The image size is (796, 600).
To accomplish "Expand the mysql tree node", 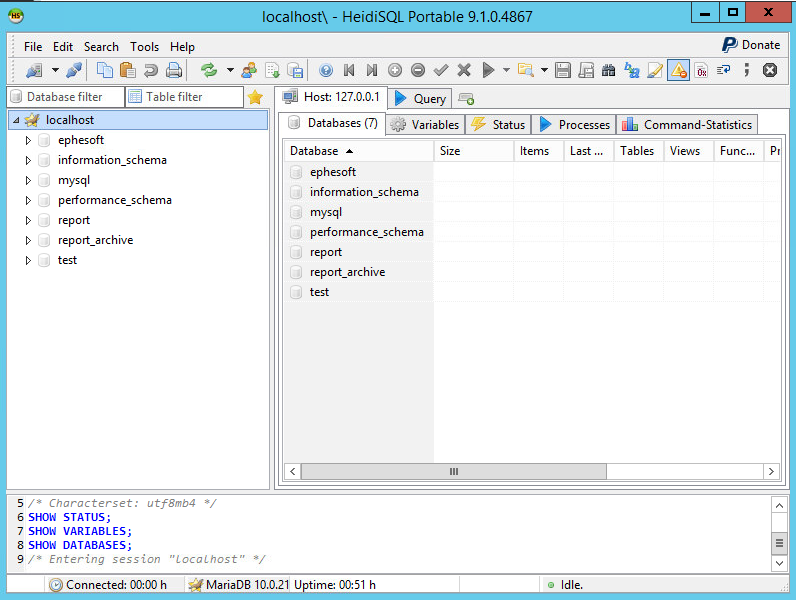I will [x=28, y=180].
